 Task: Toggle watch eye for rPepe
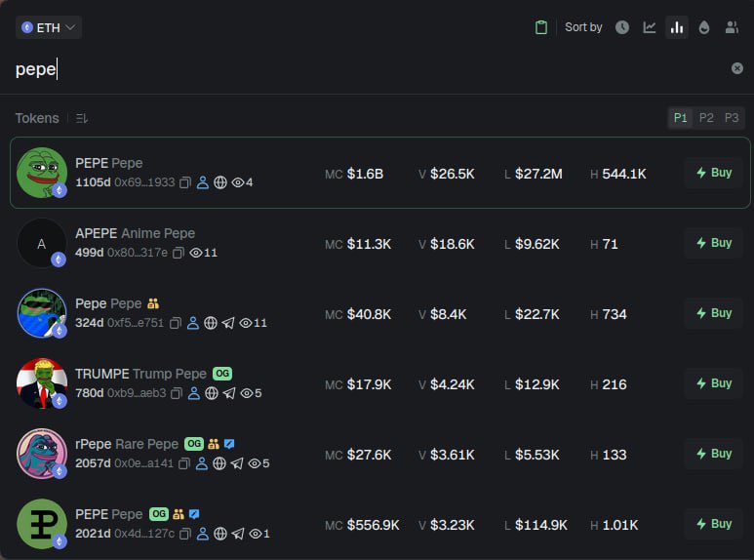[x=255, y=463]
